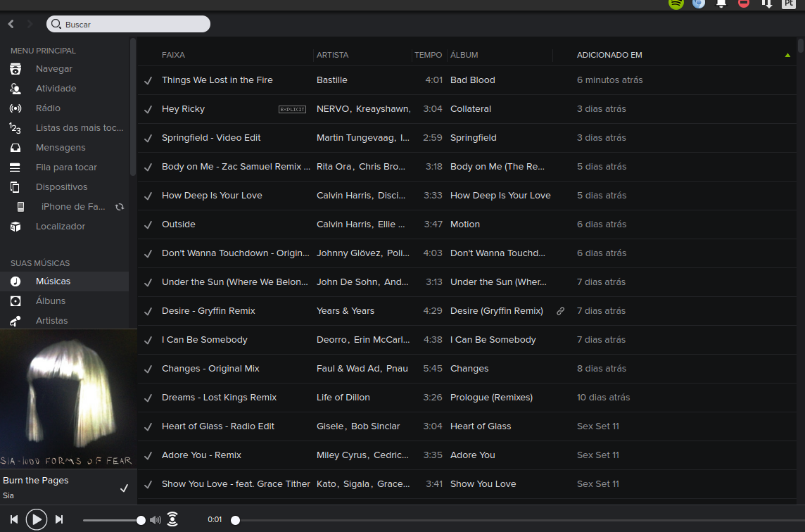This screenshot has height=532, width=805.
Task: Open the notification bell in the system tray
Action: coord(721,3)
